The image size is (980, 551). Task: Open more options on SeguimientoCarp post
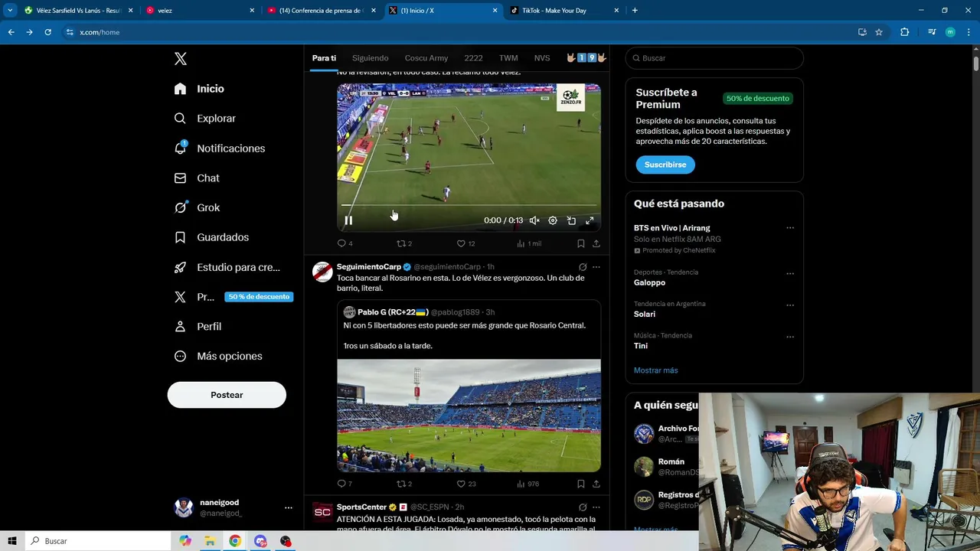coord(596,267)
